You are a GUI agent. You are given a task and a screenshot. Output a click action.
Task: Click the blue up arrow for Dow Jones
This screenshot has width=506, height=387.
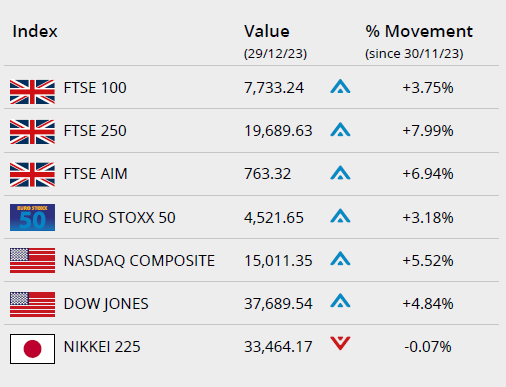(x=340, y=300)
